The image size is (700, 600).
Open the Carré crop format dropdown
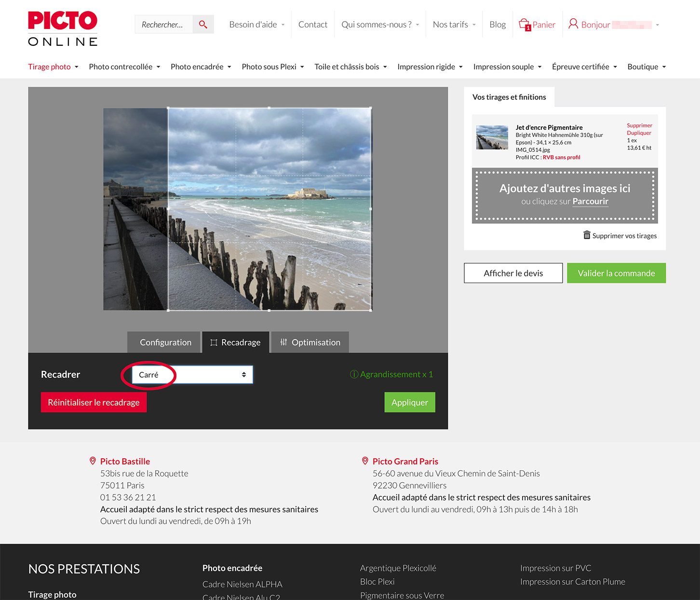tap(192, 375)
